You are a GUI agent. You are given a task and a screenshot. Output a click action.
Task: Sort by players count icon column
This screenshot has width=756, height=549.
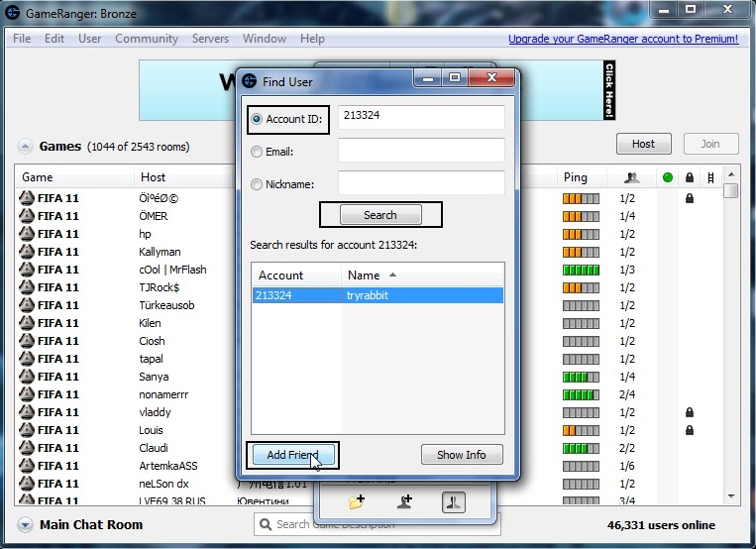pos(631,177)
